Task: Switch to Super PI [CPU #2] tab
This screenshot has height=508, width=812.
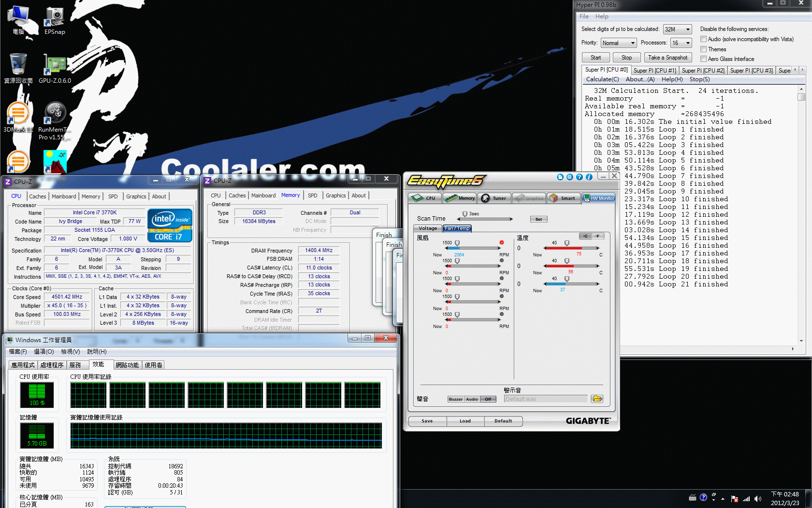Action: [x=703, y=71]
